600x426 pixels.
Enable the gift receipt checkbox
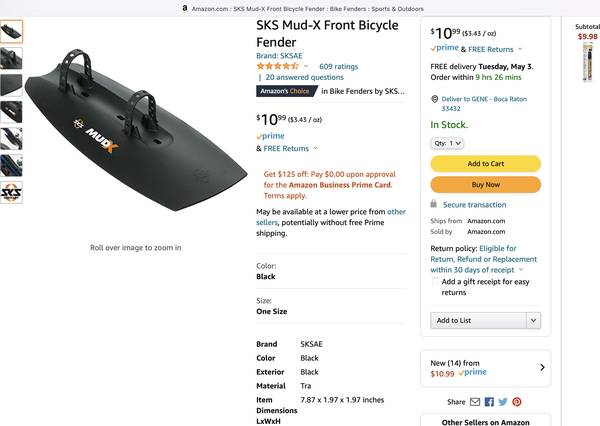(x=435, y=282)
